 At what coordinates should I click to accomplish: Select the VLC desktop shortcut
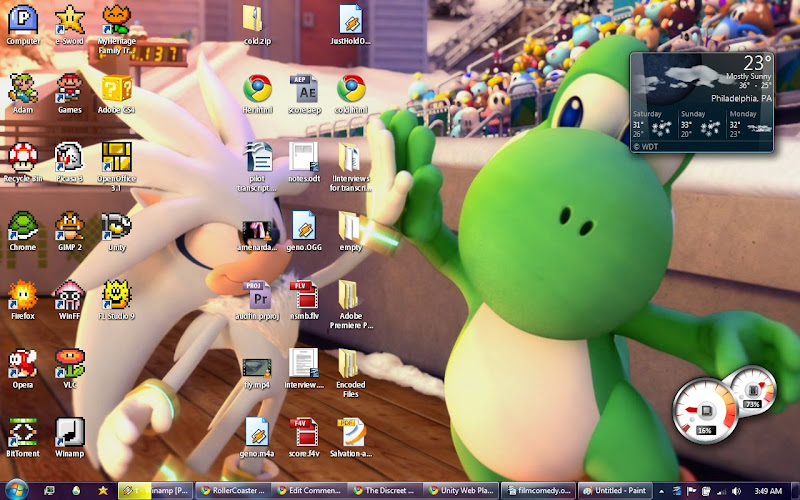[x=70, y=365]
